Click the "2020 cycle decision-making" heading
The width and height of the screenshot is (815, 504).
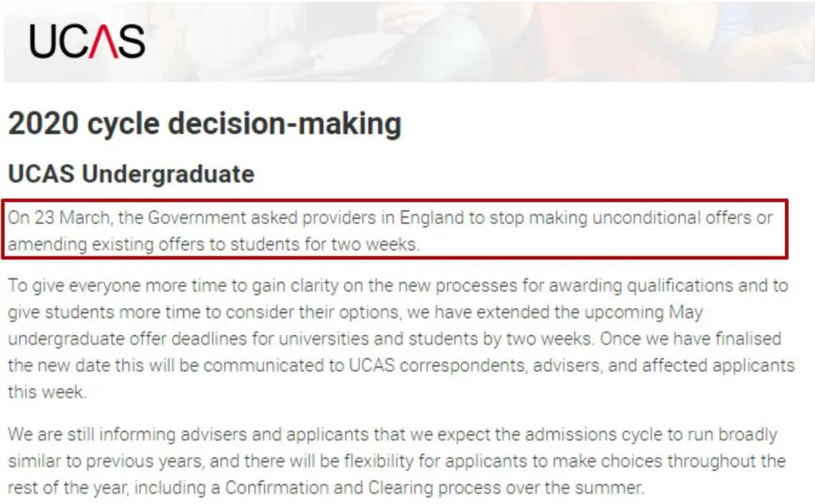(205, 124)
